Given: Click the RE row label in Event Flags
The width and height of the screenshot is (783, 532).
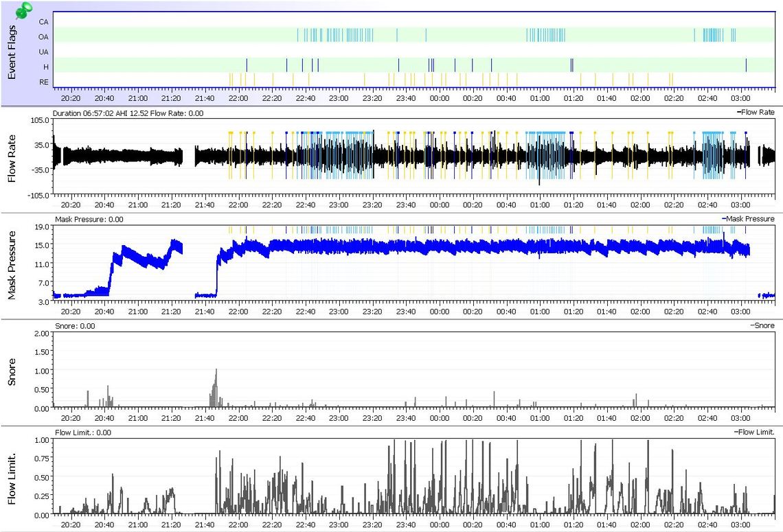Looking at the screenshot, I should (44, 82).
